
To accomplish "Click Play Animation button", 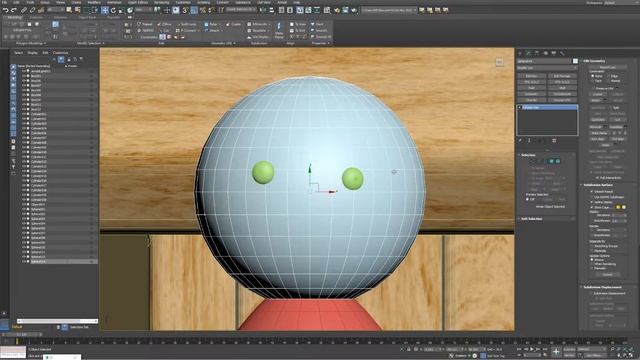I will pos(532,349).
